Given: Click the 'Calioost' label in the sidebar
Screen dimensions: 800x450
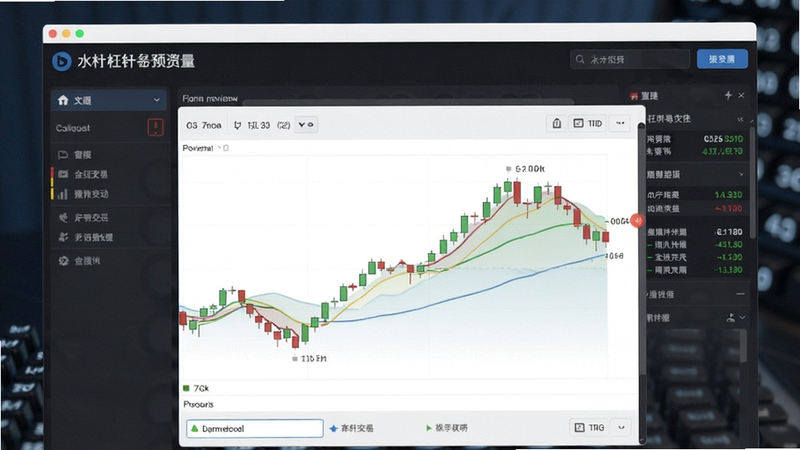Looking at the screenshot, I should click(x=73, y=128).
